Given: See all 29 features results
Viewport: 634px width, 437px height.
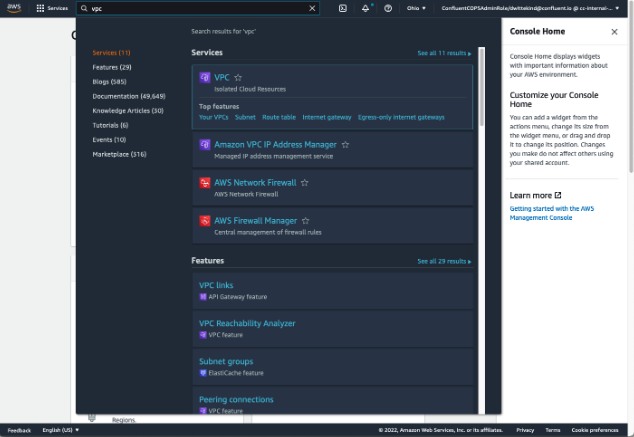Looking at the screenshot, I should click(444, 261).
